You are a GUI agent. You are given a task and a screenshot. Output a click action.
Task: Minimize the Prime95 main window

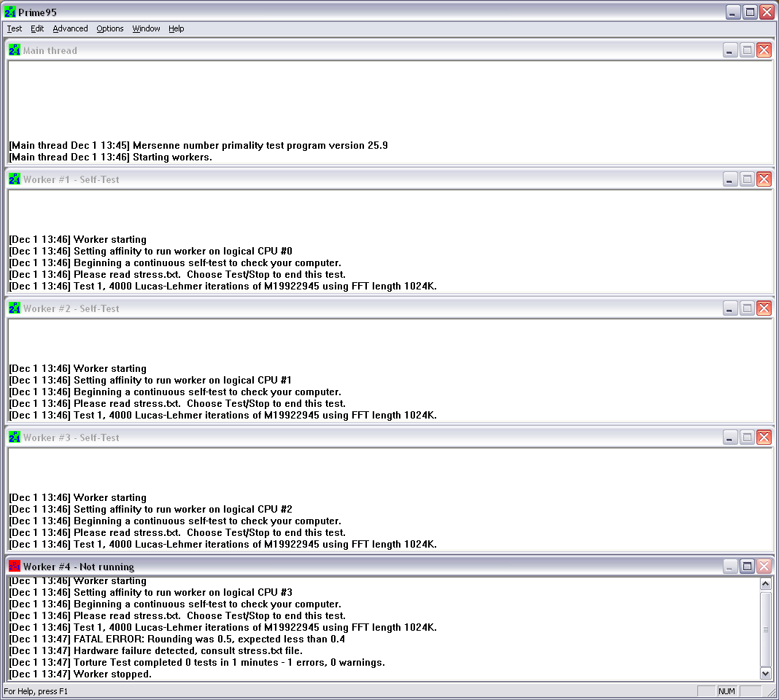pos(733,12)
